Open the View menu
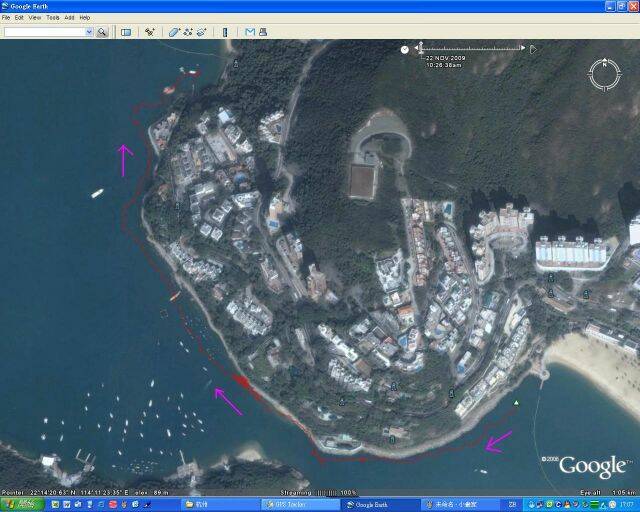This screenshot has width=640, height=512. (35, 18)
